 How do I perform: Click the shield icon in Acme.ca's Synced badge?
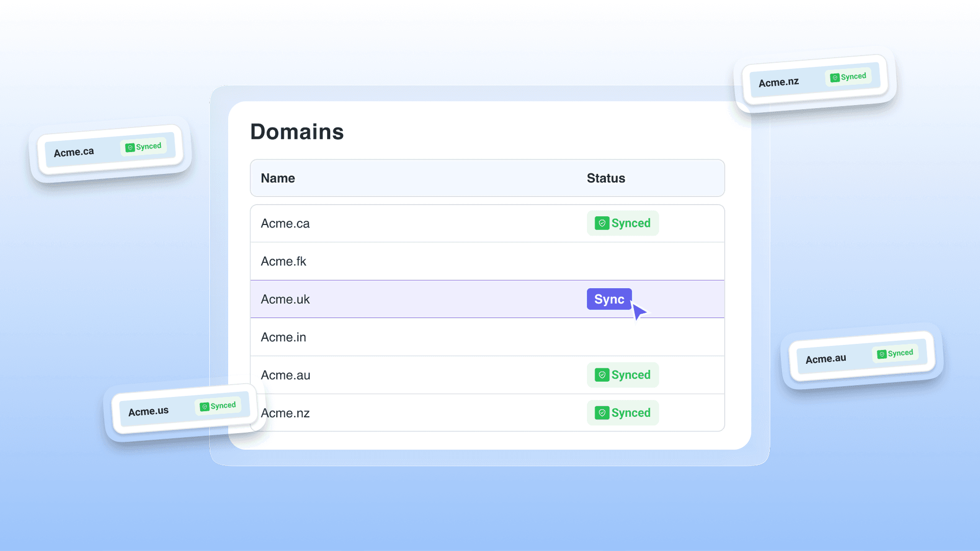601,223
